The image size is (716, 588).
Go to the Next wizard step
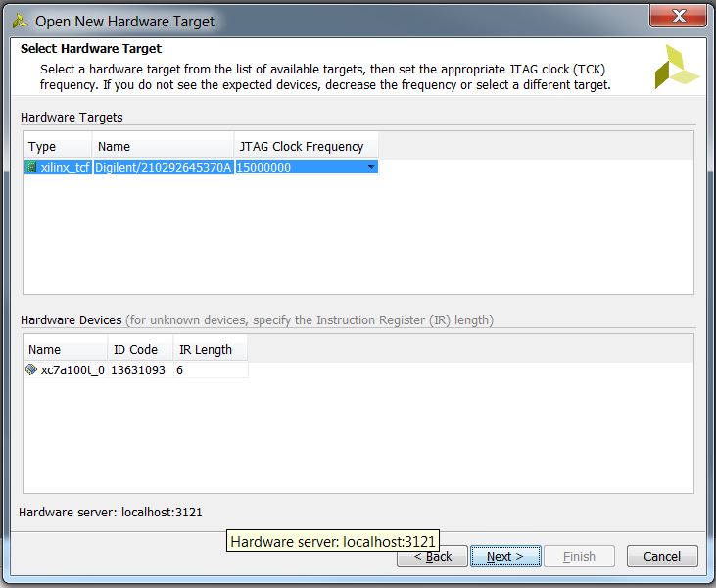click(505, 556)
